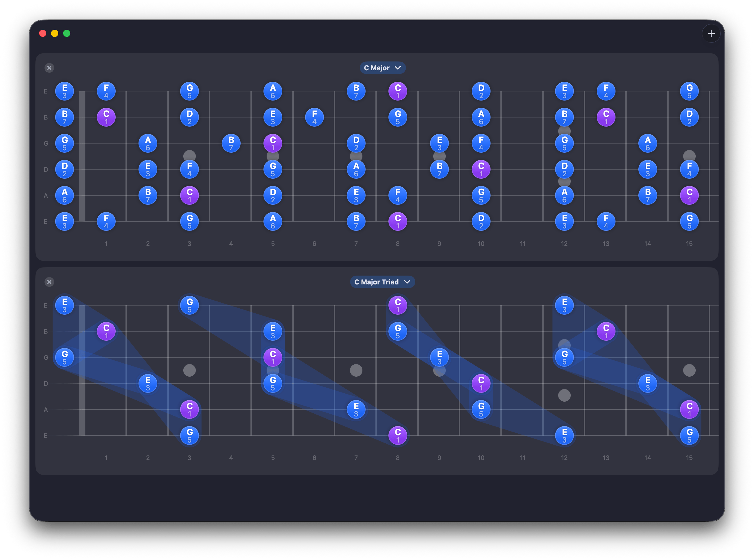Add a new fretboard with the plus button
This screenshot has height=560, width=754.
pos(711,34)
